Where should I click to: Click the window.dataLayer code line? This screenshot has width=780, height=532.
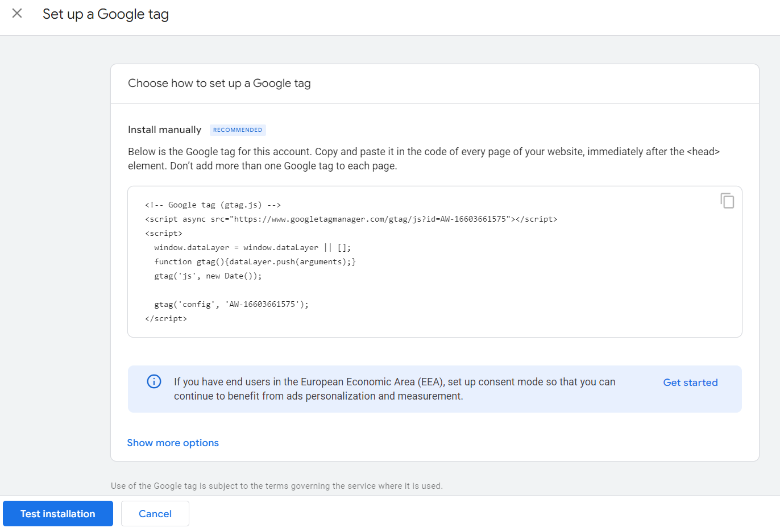252,247
